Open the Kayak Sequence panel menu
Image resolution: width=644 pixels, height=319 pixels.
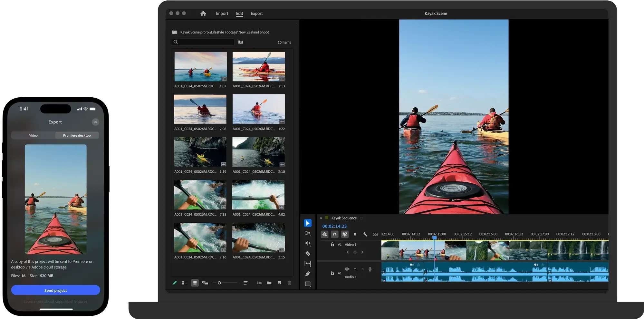361,218
